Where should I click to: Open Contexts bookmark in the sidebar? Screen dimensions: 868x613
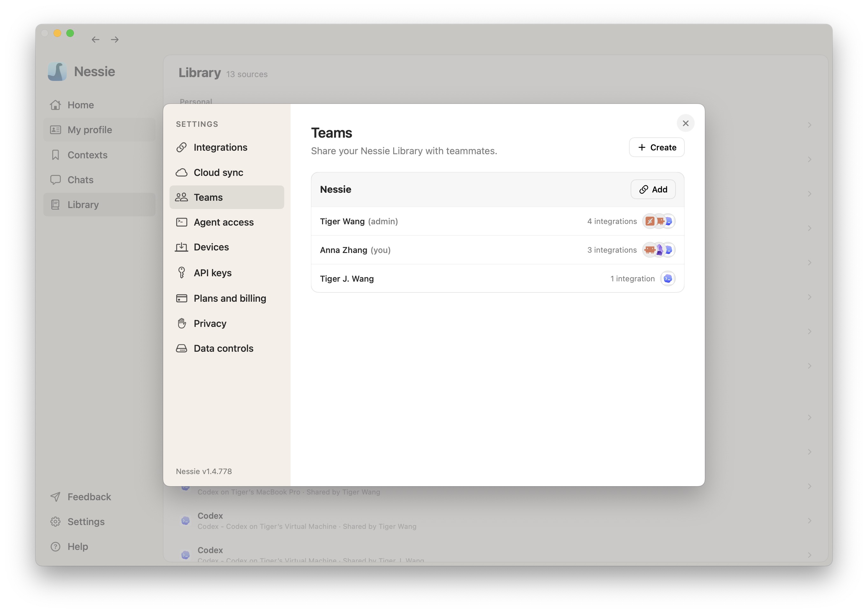99,155
